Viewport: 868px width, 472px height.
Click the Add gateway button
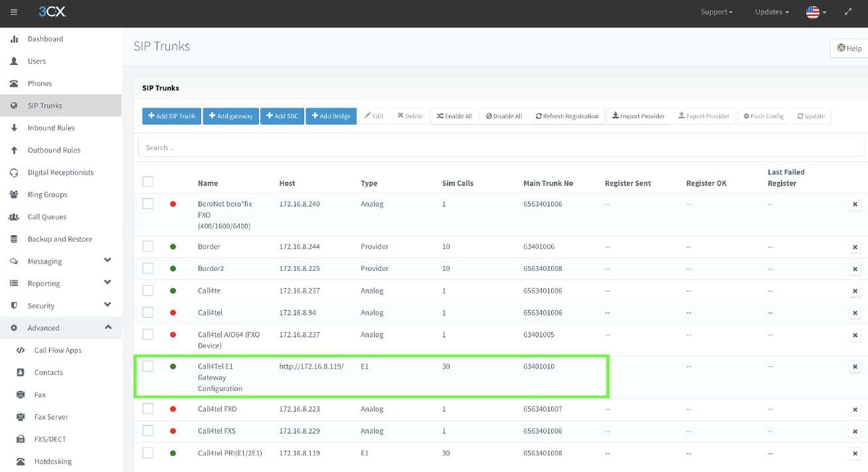point(231,116)
